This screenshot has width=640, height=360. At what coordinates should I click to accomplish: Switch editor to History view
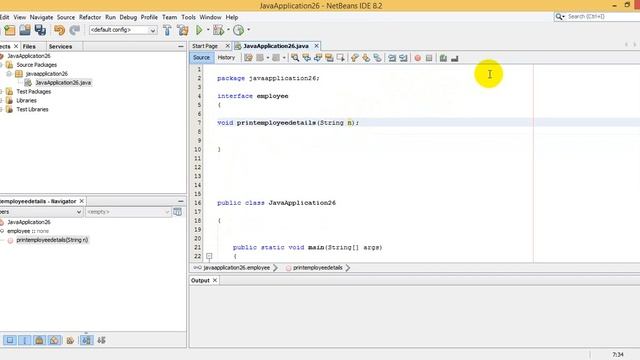point(226,58)
